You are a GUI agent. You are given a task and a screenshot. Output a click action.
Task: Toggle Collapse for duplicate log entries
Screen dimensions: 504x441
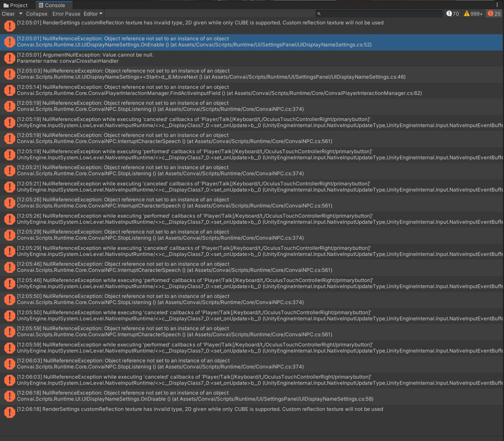(37, 14)
